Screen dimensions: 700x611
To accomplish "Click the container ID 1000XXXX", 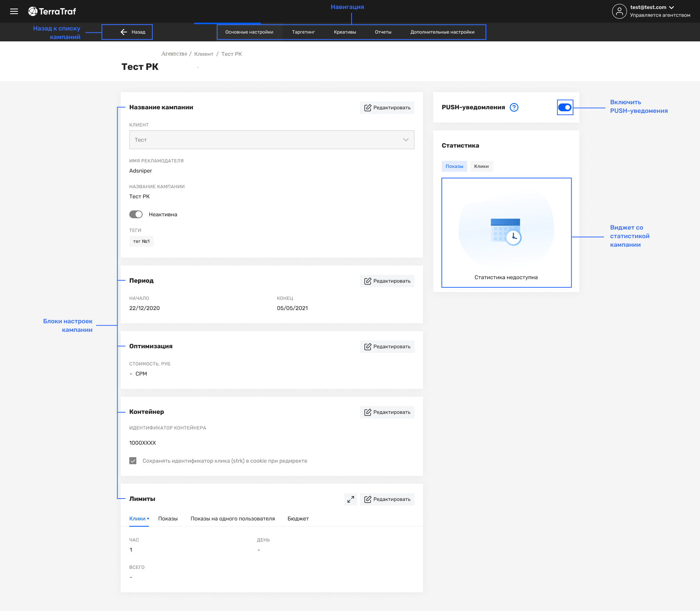I will [143, 443].
